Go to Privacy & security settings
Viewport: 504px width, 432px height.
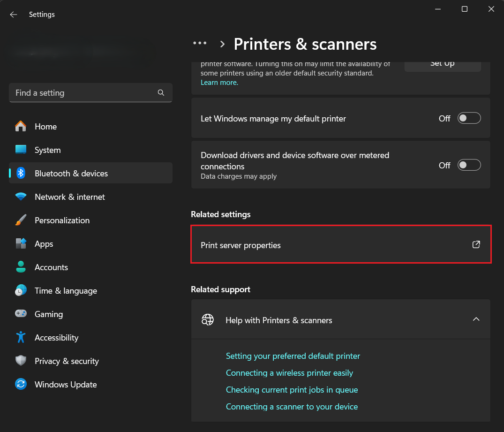click(x=67, y=361)
